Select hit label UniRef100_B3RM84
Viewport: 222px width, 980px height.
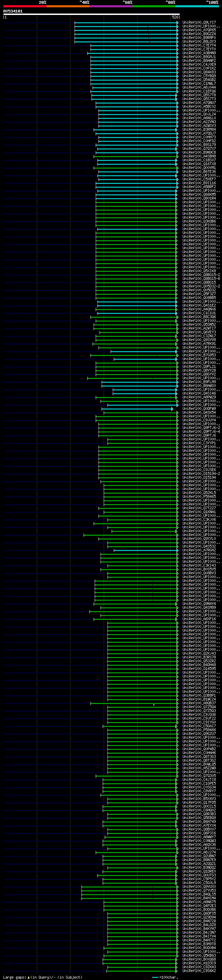click(x=199, y=130)
